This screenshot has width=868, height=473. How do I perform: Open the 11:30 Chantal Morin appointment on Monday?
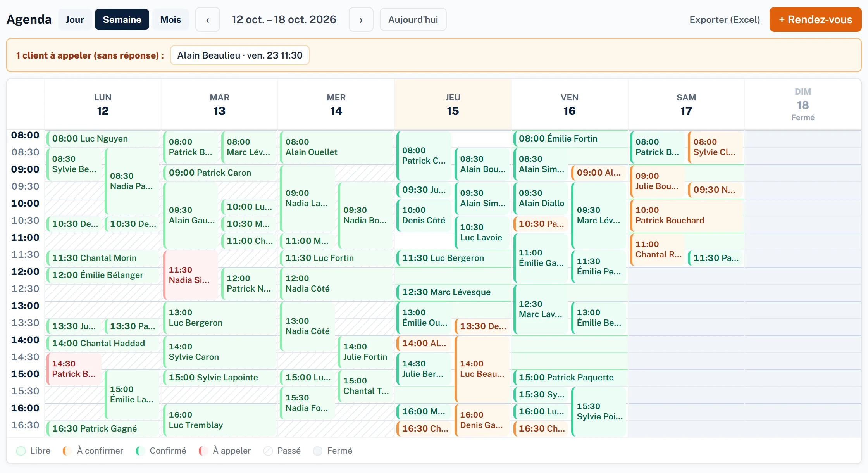click(x=103, y=258)
